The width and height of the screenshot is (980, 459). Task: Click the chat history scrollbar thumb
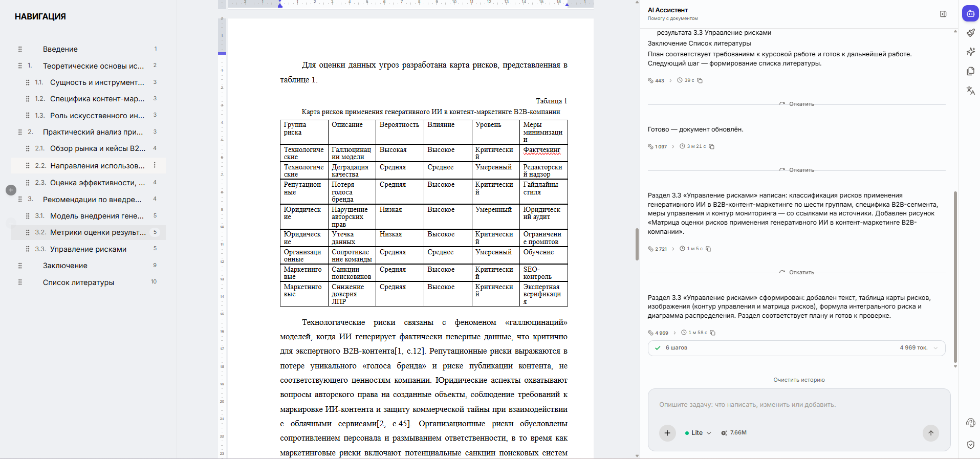[x=955, y=277]
